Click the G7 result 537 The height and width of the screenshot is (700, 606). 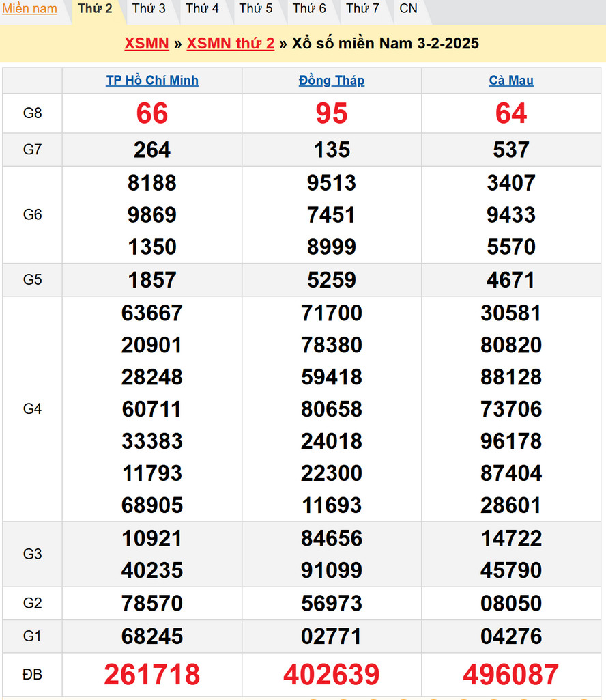point(511,150)
